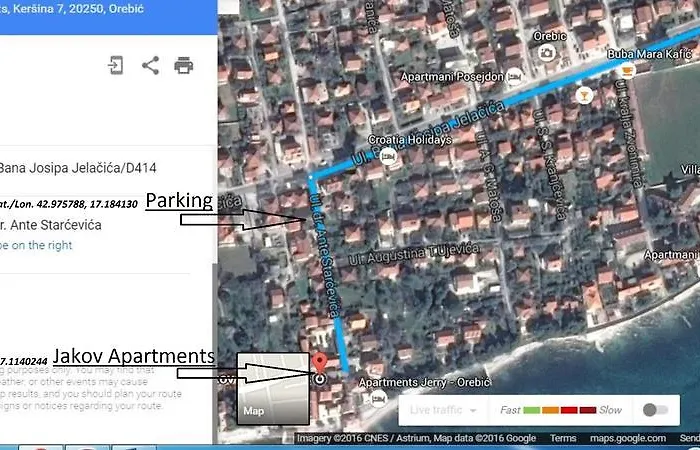Click the Bana Josipa Jelačića/D414 direction step
700x450 pixels.
[x=78, y=167]
